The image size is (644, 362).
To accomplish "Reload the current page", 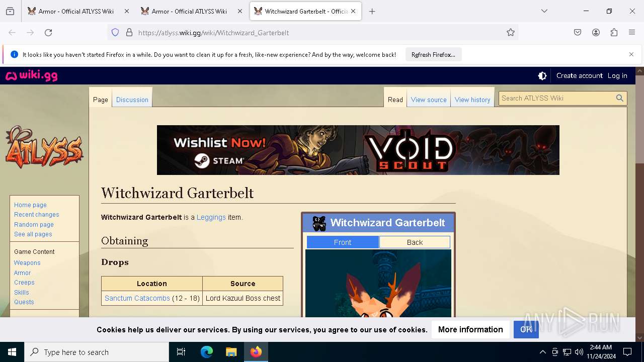I will click(x=48, y=33).
